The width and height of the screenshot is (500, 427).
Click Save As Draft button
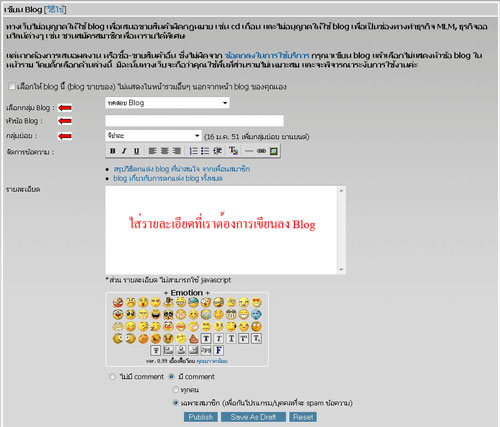click(x=253, y=417)
